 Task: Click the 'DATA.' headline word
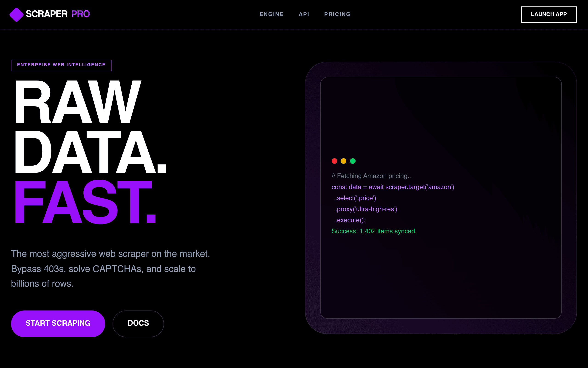[x=91, y=152]
